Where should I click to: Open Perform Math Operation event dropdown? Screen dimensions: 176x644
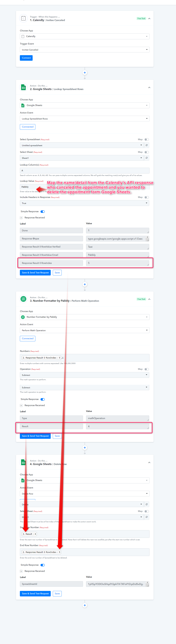pos(85,330)
